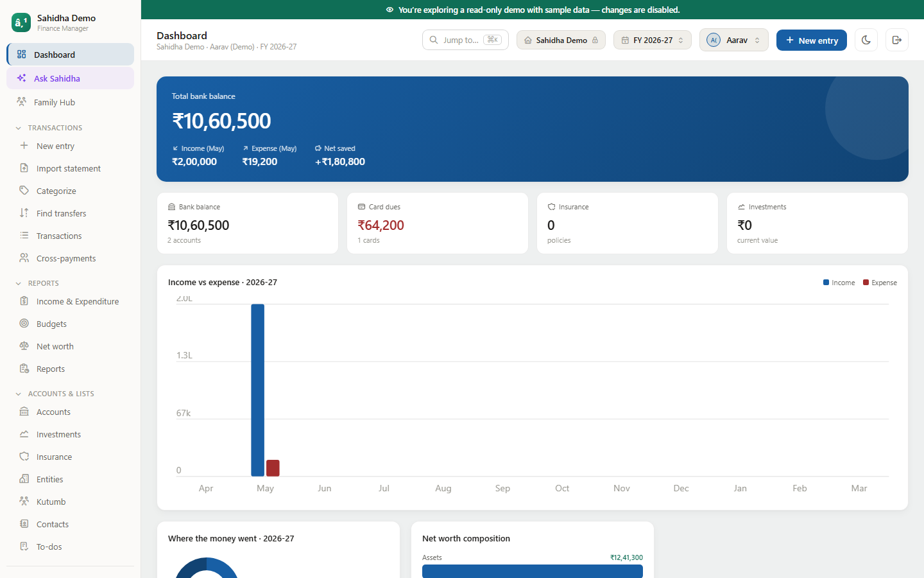Image resolution: width=924 pixels, height=578 pixels.
Task: Click the Budgets target icon
Action: tap(24, 324)
